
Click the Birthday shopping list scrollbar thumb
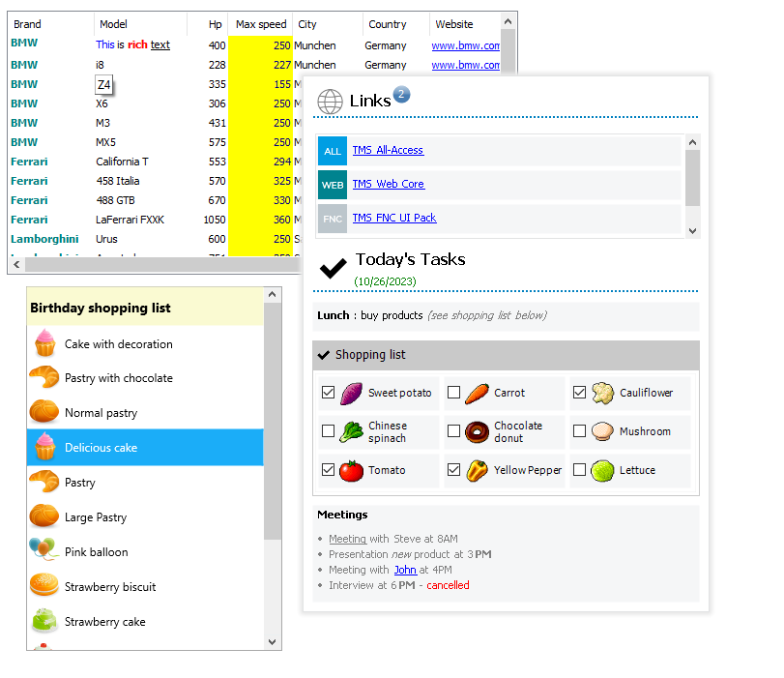coord(272,421)
